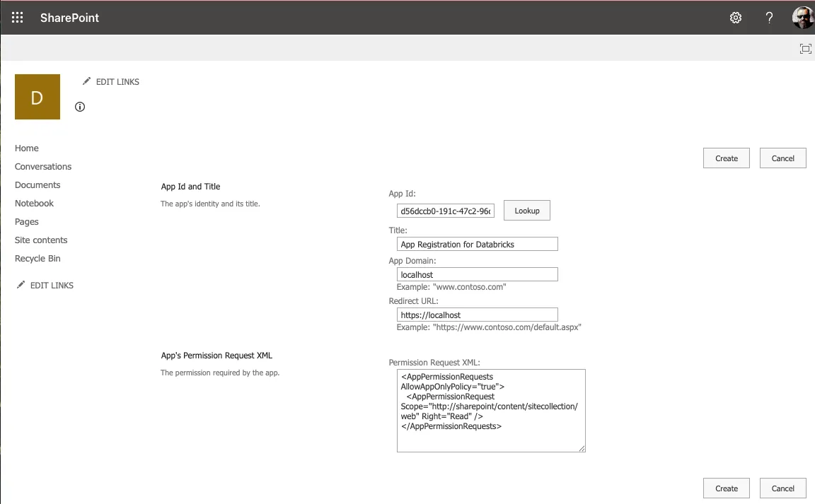
Task: Click into the Redirect URL field
Action: [x=478, y=315]
